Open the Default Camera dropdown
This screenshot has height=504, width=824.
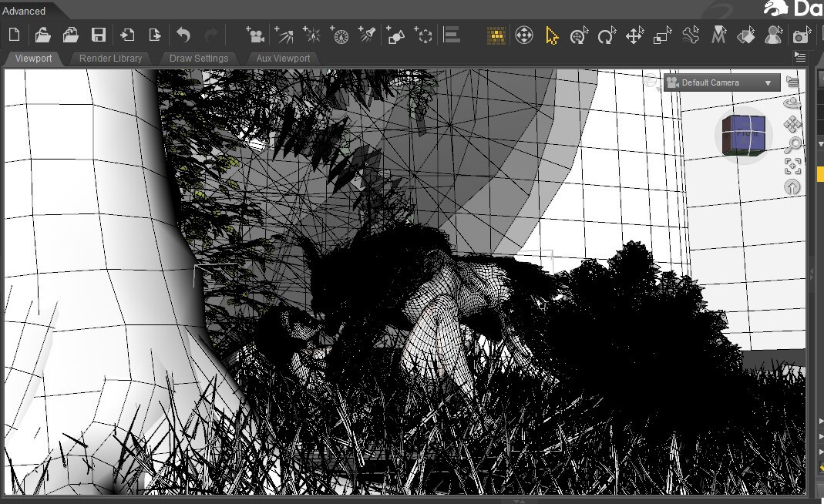[722, 82]
